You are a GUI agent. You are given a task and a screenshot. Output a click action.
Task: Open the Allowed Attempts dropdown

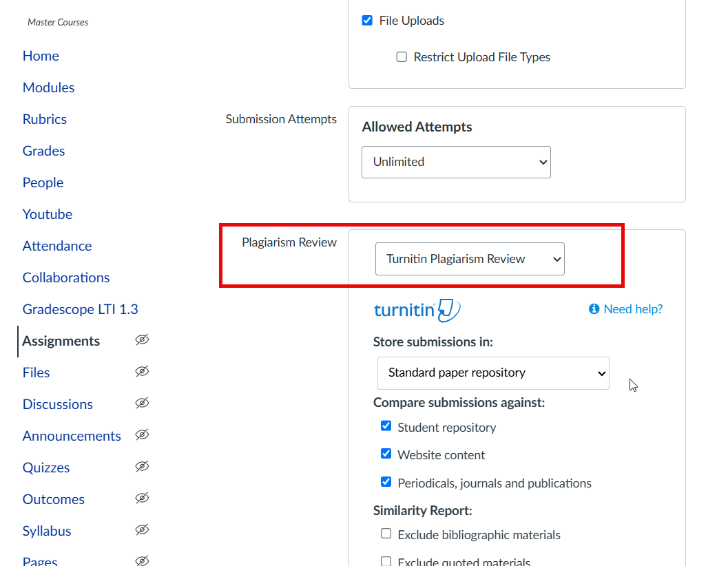456,163
